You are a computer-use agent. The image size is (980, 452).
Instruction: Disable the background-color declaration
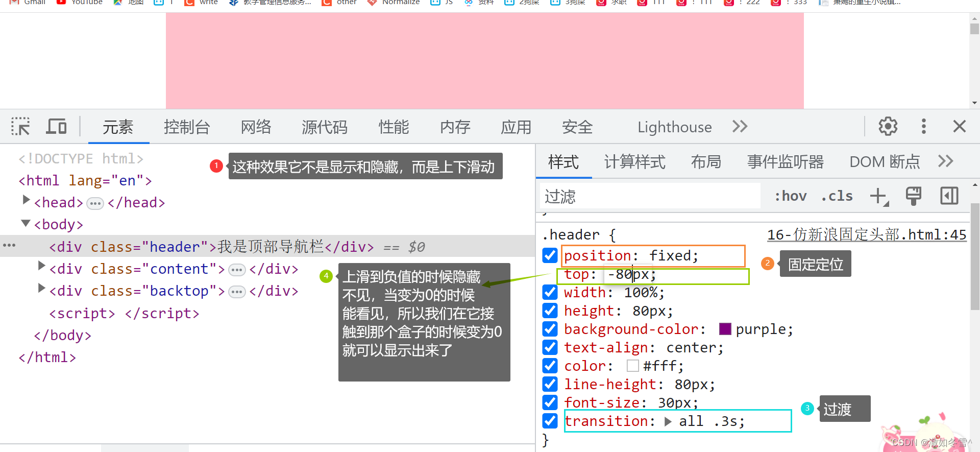point(550,329)
